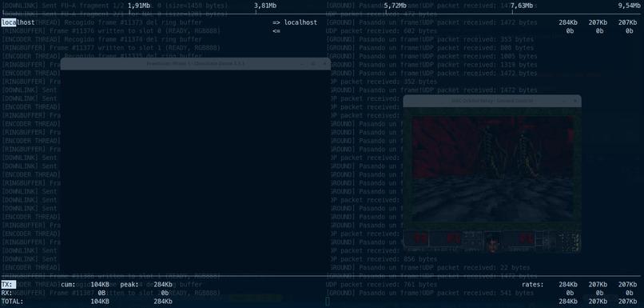Viewport: 644px width, 308px height.
Task: Click the 5,72Mb bandwidth scale marker
Action: pos(395,6)
